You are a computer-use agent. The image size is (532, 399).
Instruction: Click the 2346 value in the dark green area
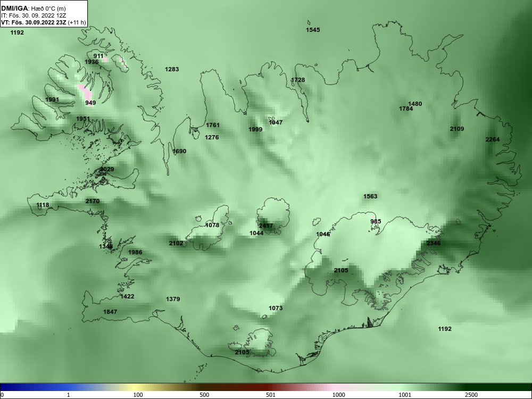click(434, 243)
